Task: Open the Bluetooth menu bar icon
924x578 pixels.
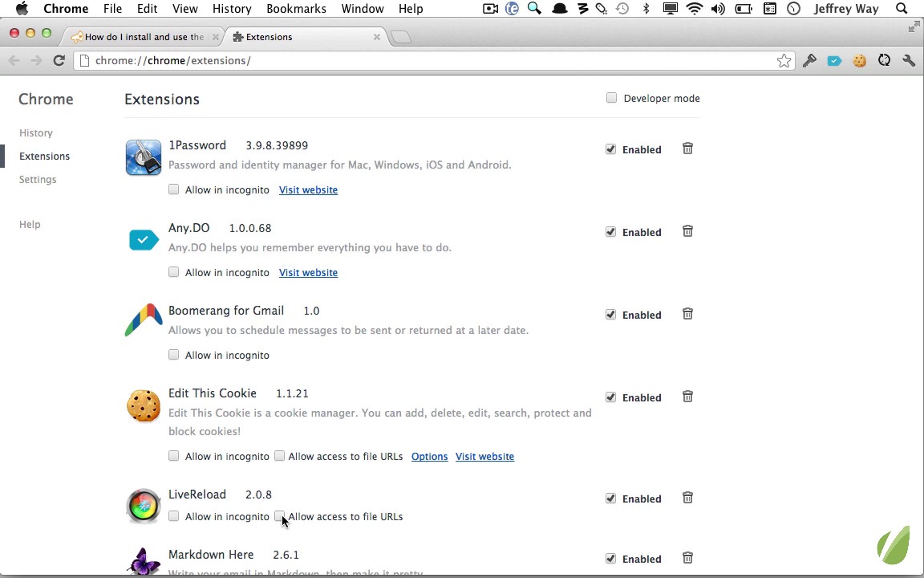Action: click(x=646, y=8)
